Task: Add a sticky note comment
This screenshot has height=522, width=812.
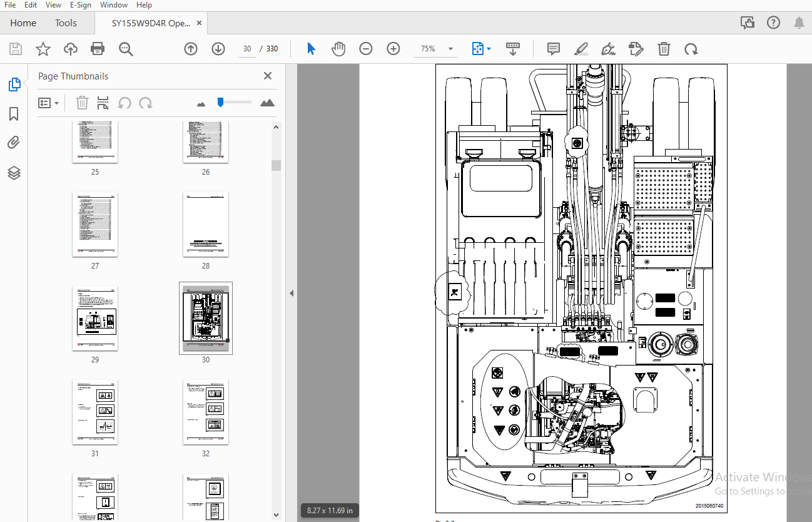Action: pos(553,49)
